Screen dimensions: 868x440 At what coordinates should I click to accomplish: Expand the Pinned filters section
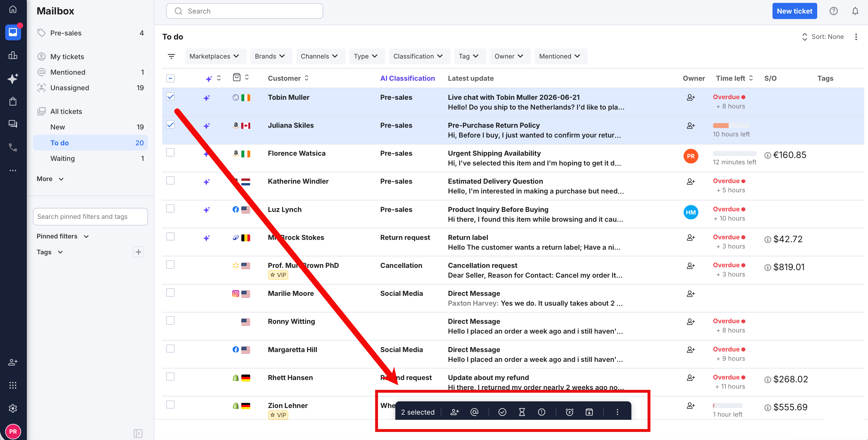coord(63,236)
